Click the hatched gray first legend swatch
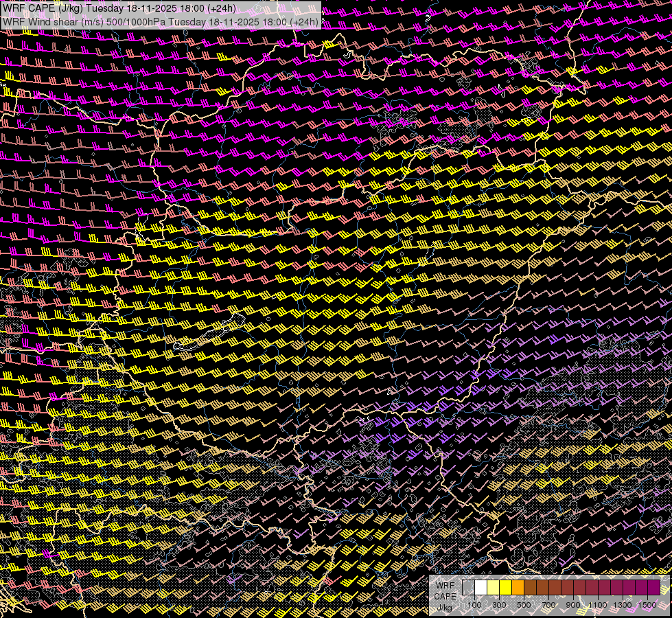 tap(468, 588)
